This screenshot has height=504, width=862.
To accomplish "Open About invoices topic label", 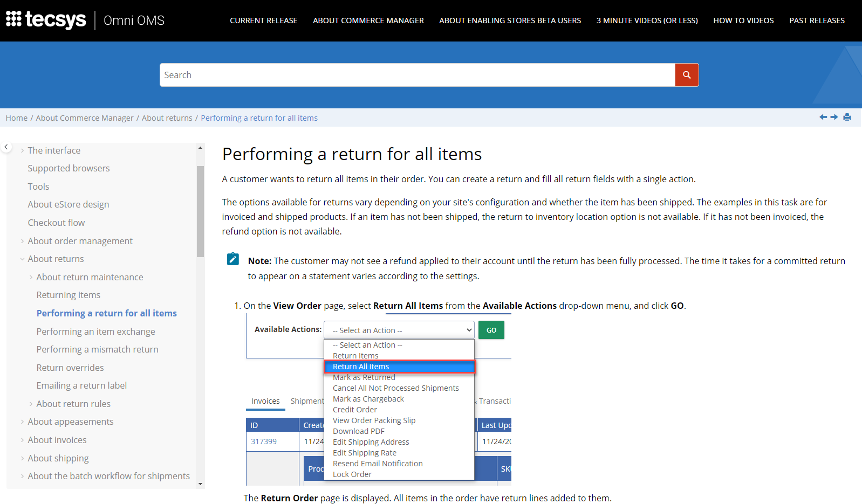I will click(x=57, y=440).
